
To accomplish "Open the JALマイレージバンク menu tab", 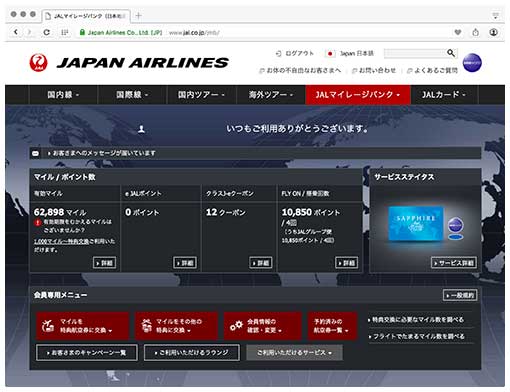I will click(x=358, y=95).
